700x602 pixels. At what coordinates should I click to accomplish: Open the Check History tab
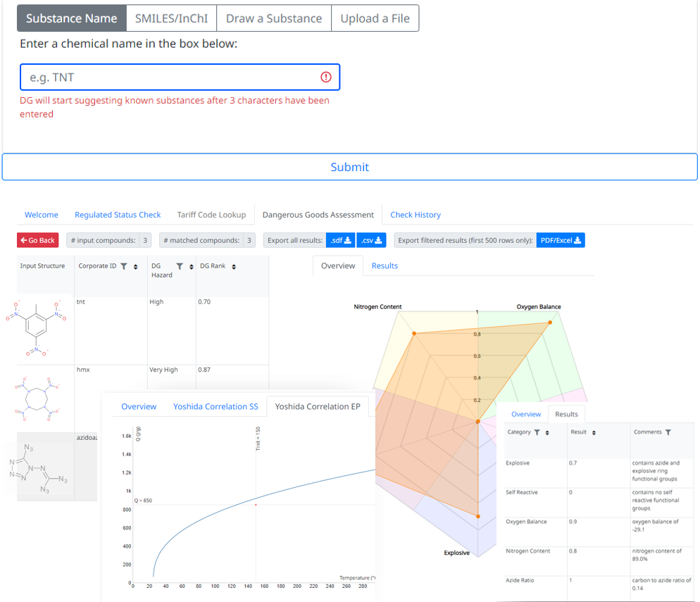pos(415,215)
